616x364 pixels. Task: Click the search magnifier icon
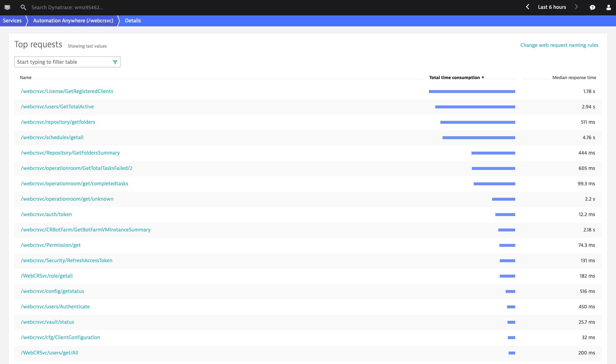click(23, 7)
